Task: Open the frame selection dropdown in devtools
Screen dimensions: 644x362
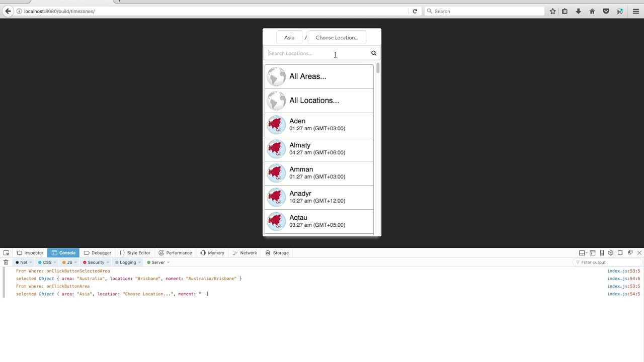Action: pos(583,253)
